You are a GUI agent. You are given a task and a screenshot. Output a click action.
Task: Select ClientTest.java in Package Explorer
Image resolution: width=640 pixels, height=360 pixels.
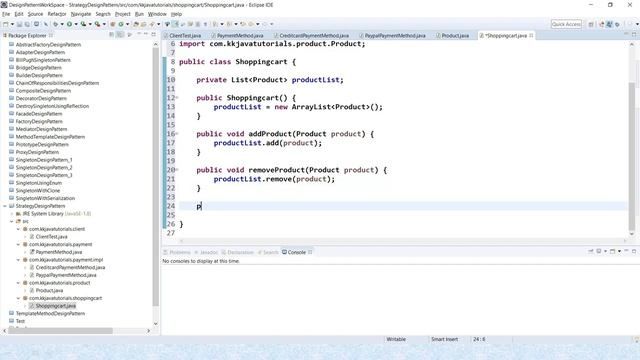click(x=51, y=237)
